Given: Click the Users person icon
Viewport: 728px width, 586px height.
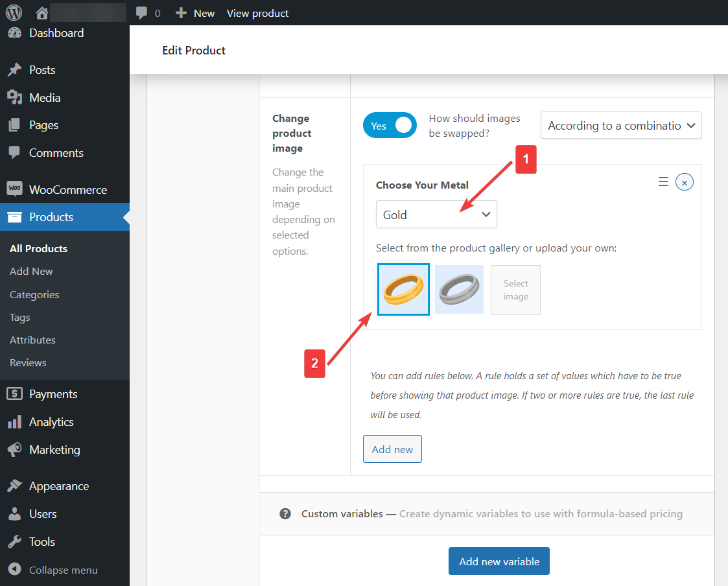Looking at the screenshot, I should (14, 514).
